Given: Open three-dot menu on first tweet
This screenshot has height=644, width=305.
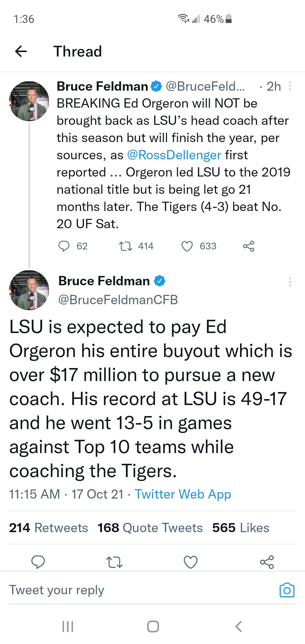Looking at the screenshot, I should [x=290, y=86].
